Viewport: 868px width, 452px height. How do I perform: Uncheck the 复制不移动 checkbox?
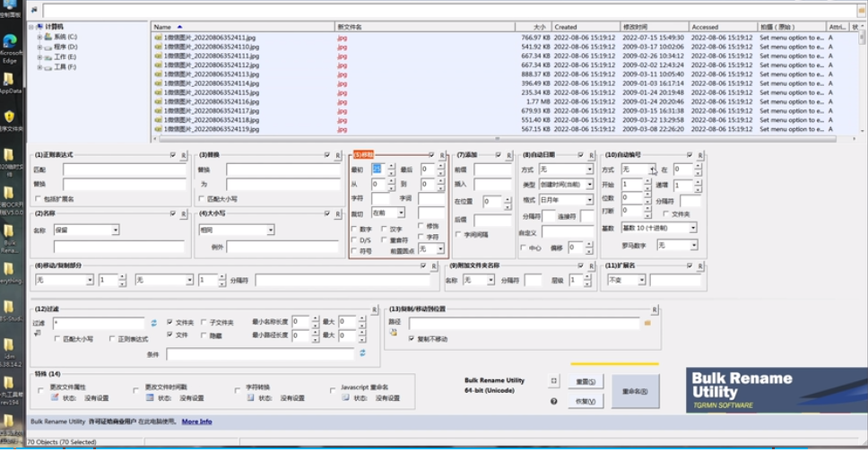[x=412, y=339]
